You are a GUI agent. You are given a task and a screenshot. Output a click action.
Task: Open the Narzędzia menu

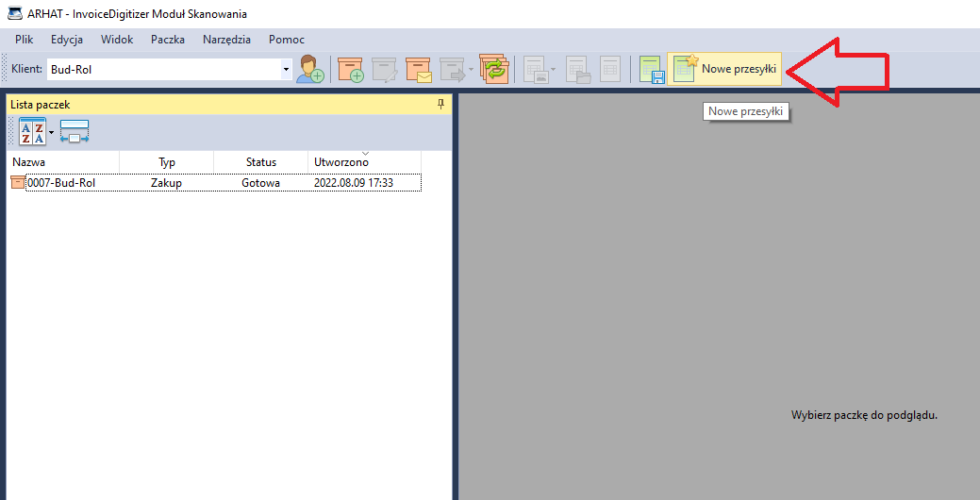click(x=226, y=40)
